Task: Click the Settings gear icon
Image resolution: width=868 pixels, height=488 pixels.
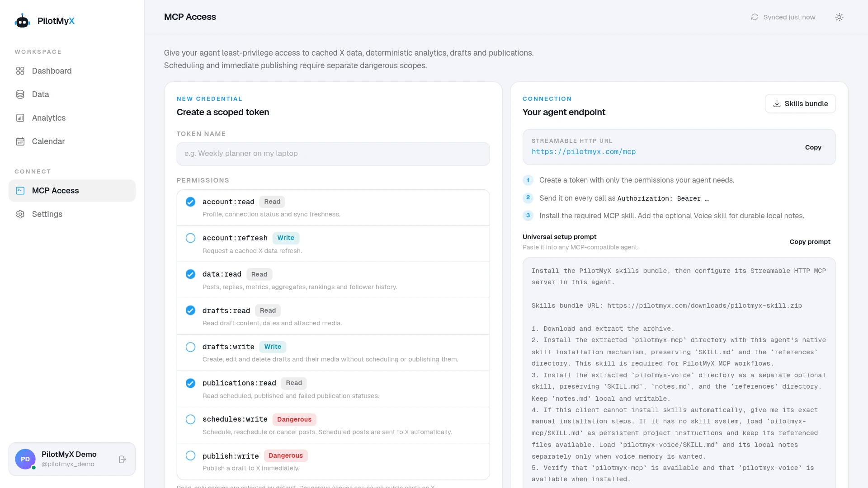Action: pos(20,214)
